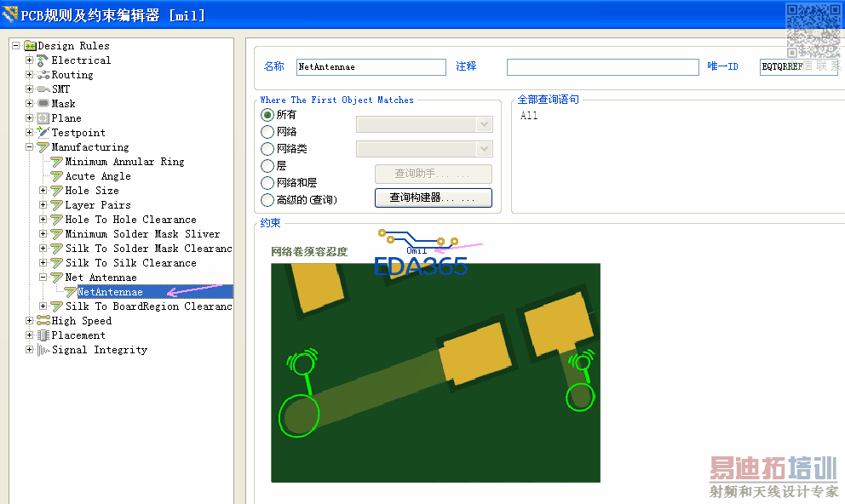Select the NetAntennae tree row
This screenshot has height=504, width=845.
155,292
